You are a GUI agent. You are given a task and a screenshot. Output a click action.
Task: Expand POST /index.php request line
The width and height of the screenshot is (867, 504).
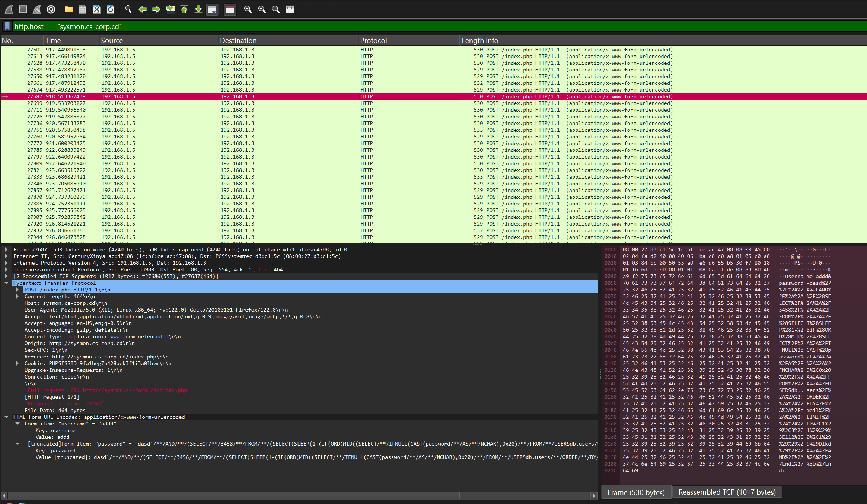coord(17,290)
